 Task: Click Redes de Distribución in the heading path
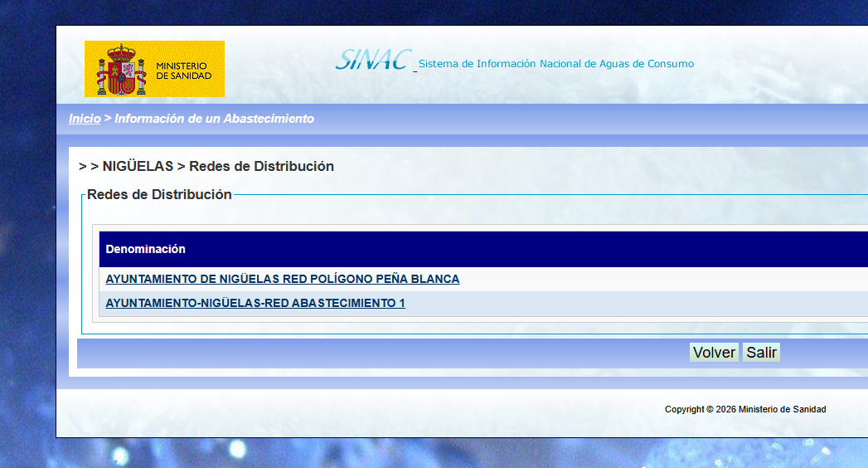point(261,166)
